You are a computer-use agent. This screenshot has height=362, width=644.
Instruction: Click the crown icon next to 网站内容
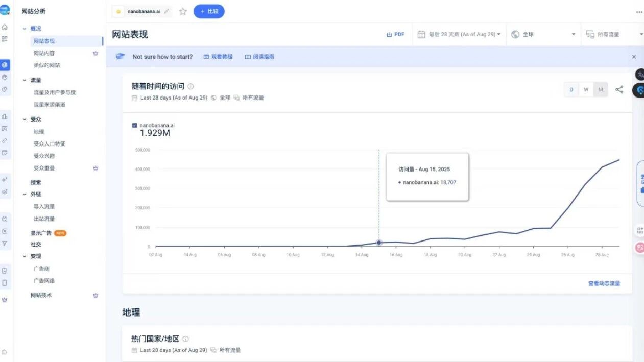96,53
